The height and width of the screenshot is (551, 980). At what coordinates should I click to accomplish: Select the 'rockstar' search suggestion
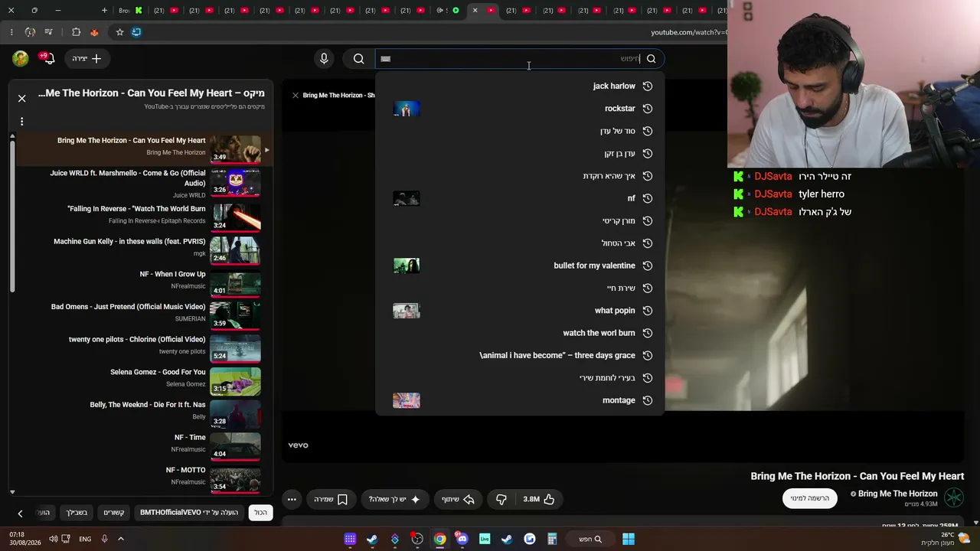pyautogui.click(x=520, y=109)
